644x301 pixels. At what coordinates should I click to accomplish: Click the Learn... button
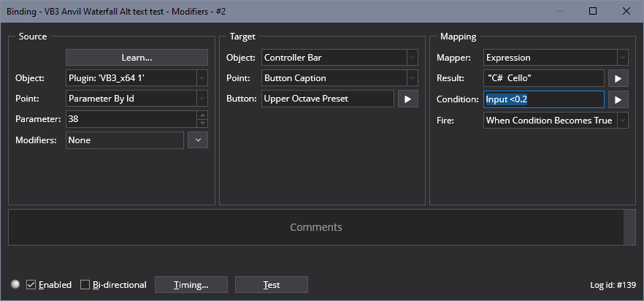coord(137,58)
